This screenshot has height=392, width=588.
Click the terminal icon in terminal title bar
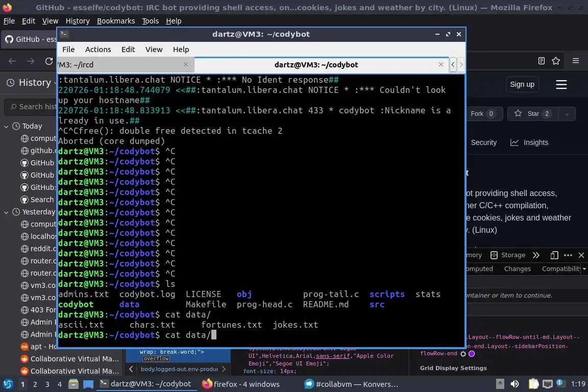[64, 34]
